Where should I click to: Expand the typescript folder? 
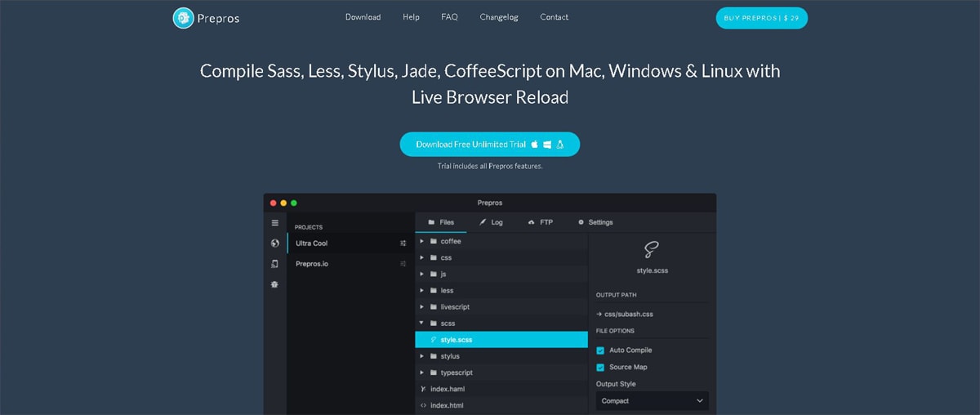(422, 373)
